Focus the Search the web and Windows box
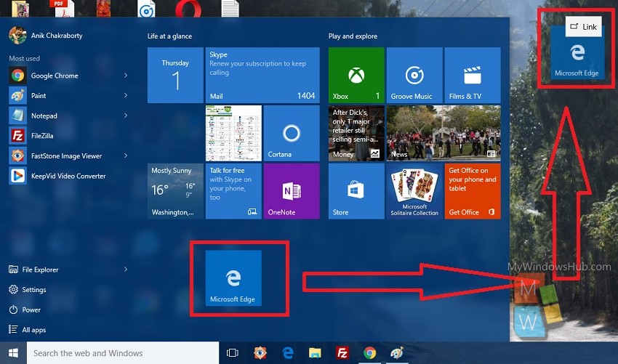This screenshot has width=618, height=364. tap(123, 353)
